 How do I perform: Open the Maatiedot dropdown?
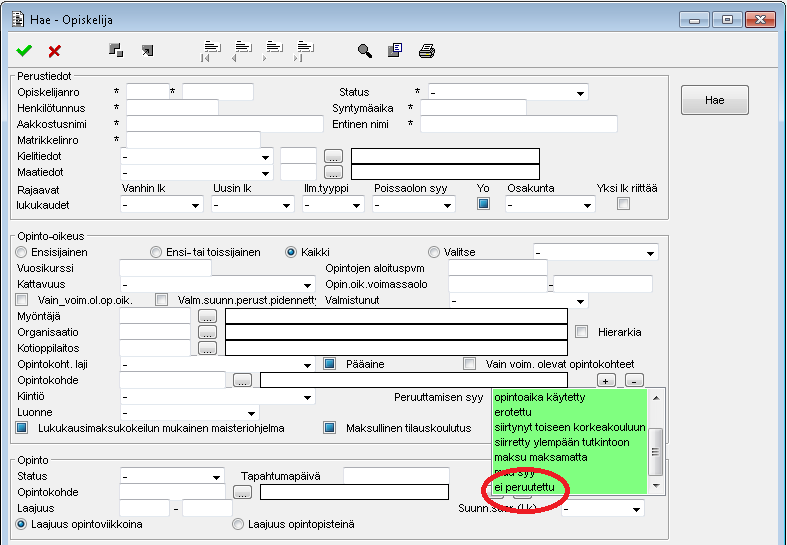click(x=197, y=173)
